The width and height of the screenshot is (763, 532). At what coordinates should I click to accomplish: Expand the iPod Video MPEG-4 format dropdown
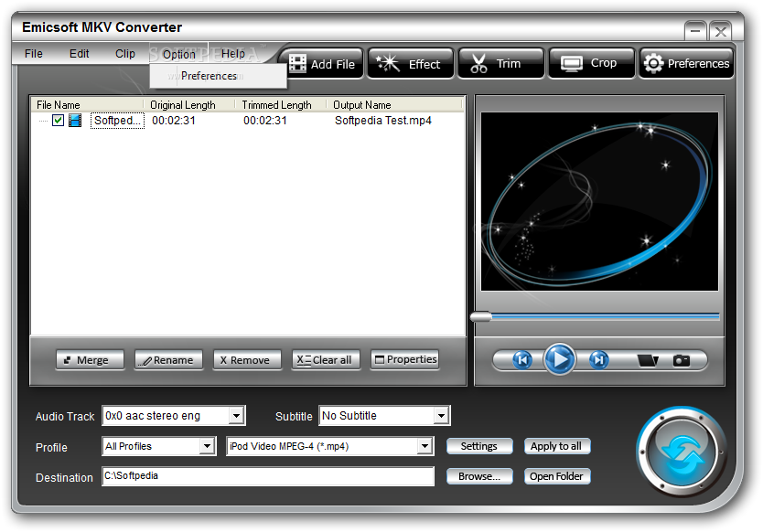[x=424, y=446]
